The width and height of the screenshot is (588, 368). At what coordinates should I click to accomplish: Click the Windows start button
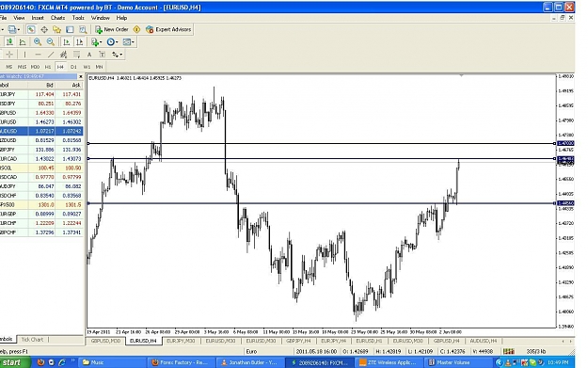pyautogui.click(x=15, y=362)
